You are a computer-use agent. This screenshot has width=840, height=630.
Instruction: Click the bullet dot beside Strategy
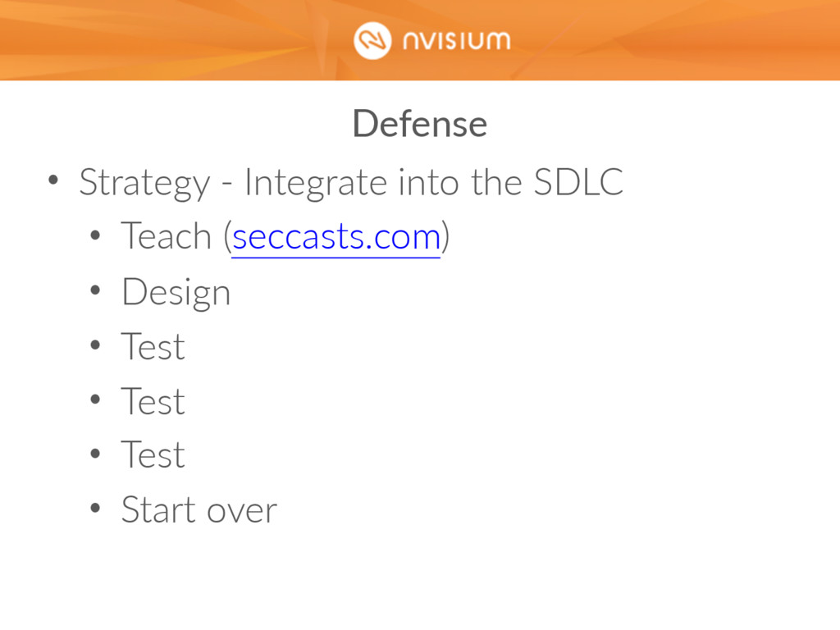(53, 180)
